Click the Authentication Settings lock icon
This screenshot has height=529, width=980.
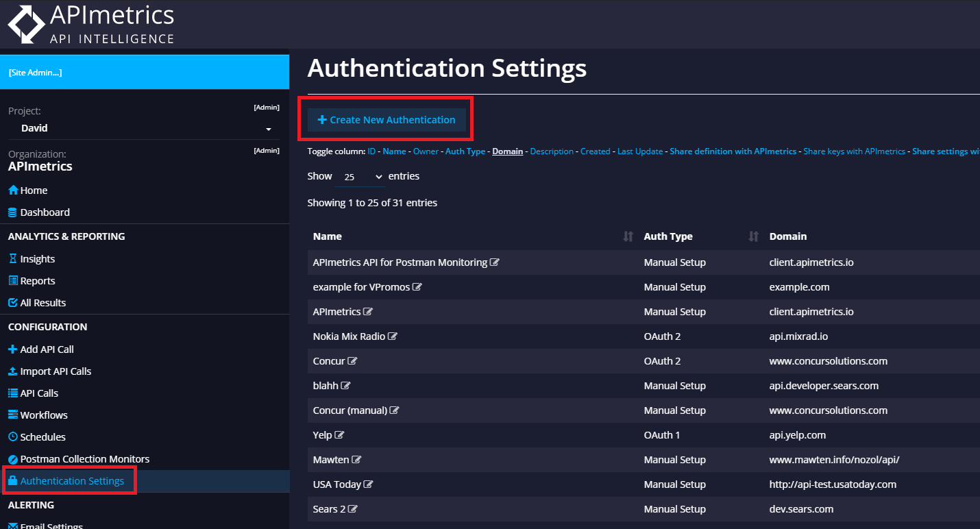coord(12,481)
